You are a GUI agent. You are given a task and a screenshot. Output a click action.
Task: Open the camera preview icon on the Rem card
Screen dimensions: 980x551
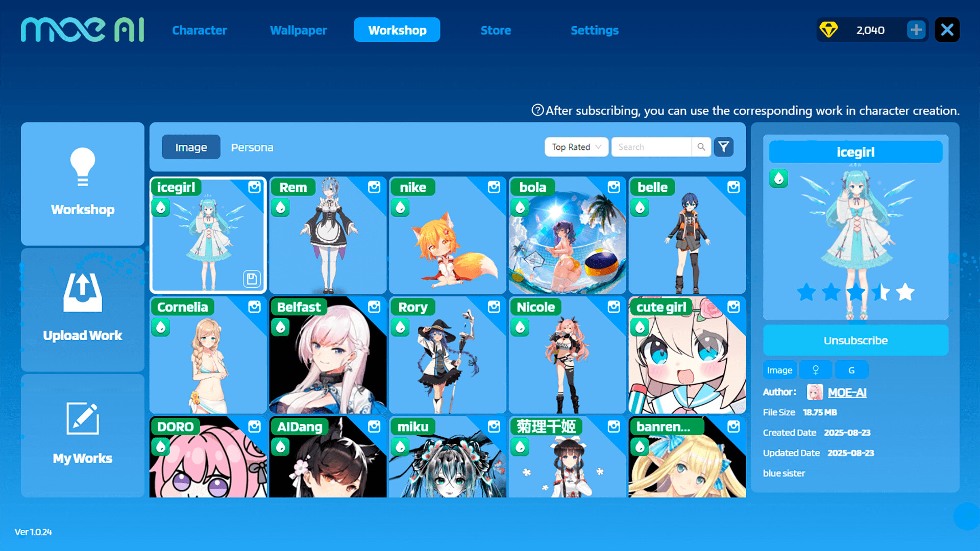[x=374, y=188]
